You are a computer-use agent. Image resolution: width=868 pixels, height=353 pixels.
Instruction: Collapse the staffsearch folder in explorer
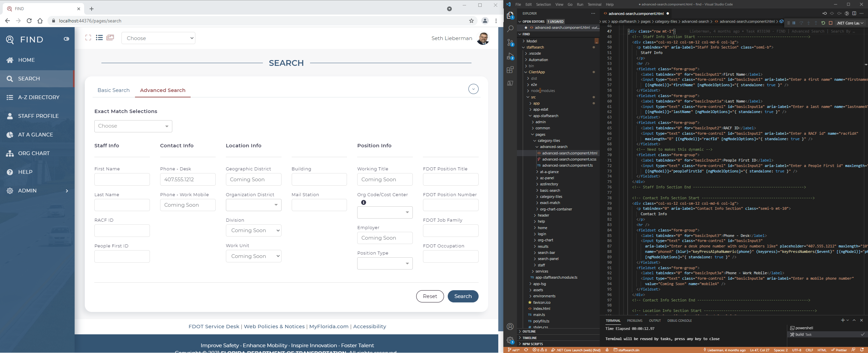pyautogui.click(x=535, y=47)
